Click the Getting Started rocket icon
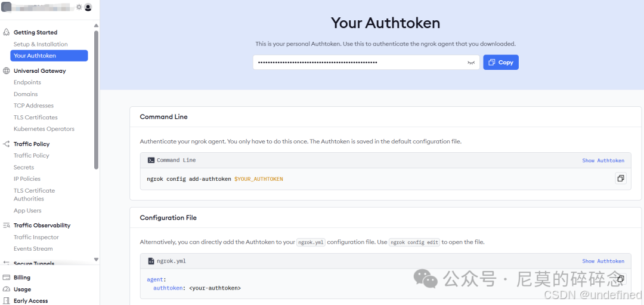The height and width of the screenshot is (305, 644). coord(6,32)
